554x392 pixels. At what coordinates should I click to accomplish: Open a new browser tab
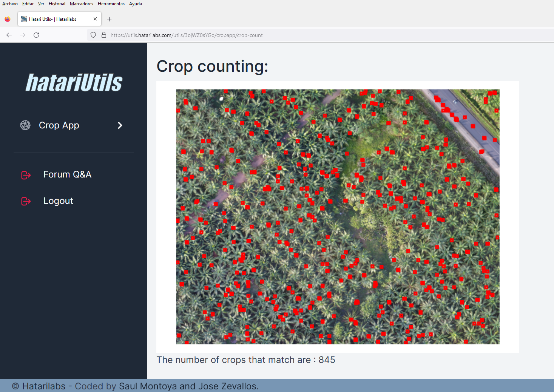point(110,19)
